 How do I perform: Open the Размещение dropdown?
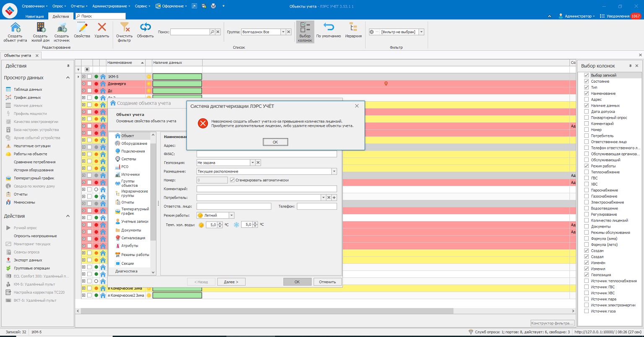coord(334,171)
